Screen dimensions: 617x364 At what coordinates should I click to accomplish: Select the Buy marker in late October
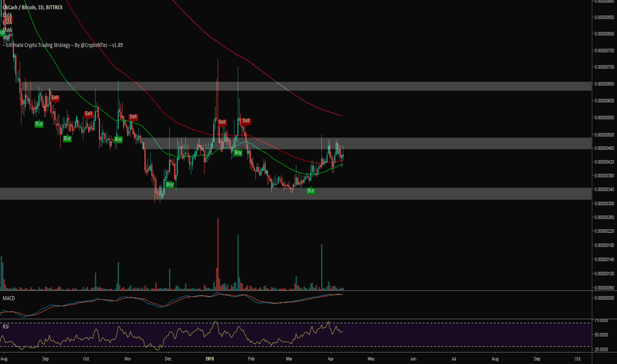[119, 139]
